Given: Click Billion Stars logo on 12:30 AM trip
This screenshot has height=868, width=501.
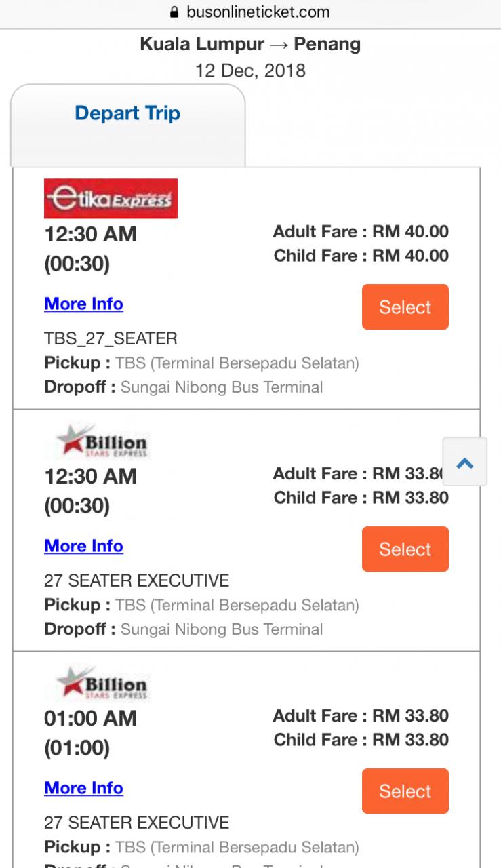Looking at the screenshot, I should (101, 441).
